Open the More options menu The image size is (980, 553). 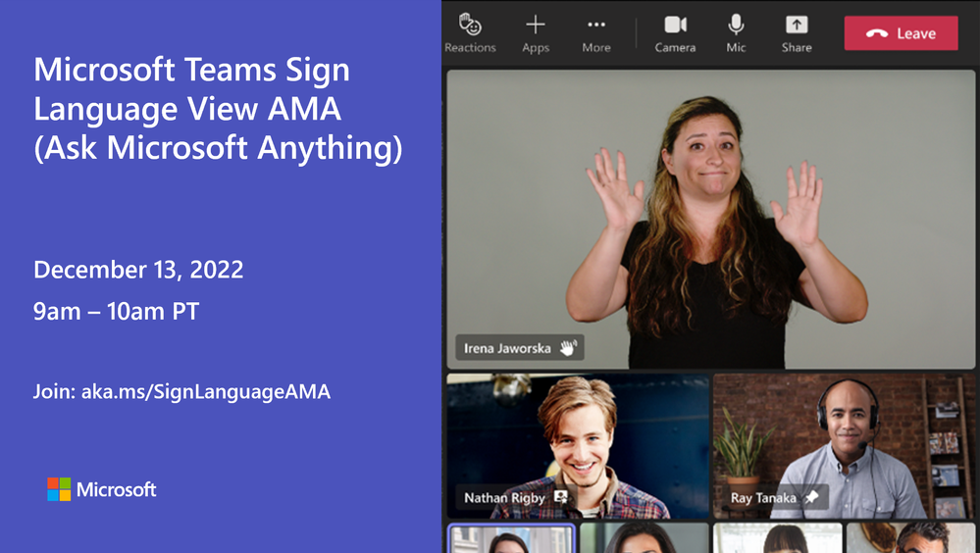coord(596,33)
